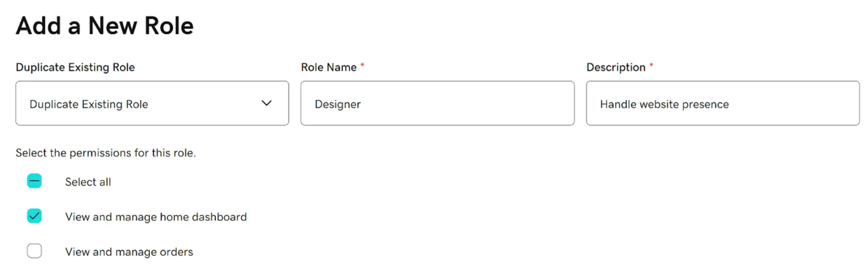Click into the Role Name input field

[x=437, y=103]
